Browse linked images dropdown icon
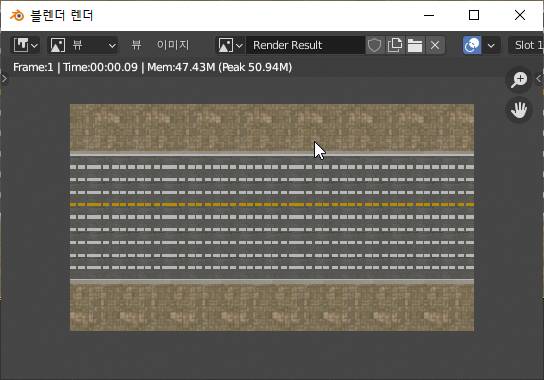The height and width of the screenshot is (380, 544). click(230, 45)
